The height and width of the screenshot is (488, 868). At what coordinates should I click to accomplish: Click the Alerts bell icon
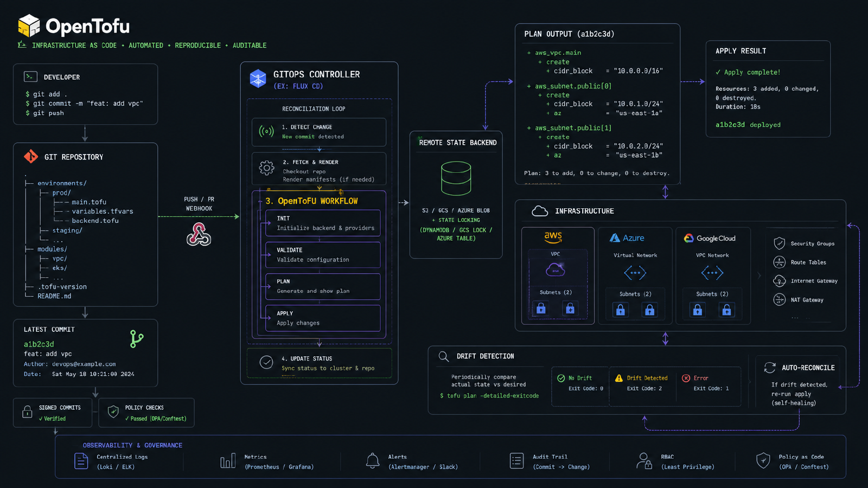click(373, 461)
